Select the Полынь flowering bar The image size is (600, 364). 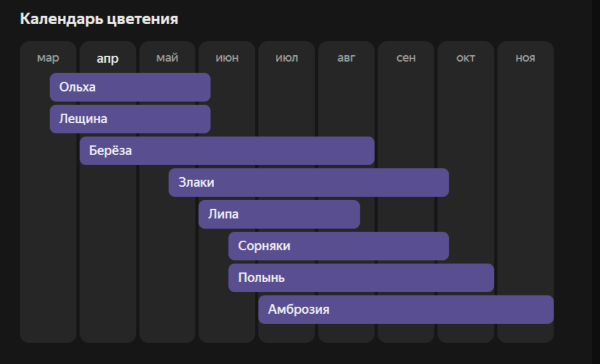(361, 278)
